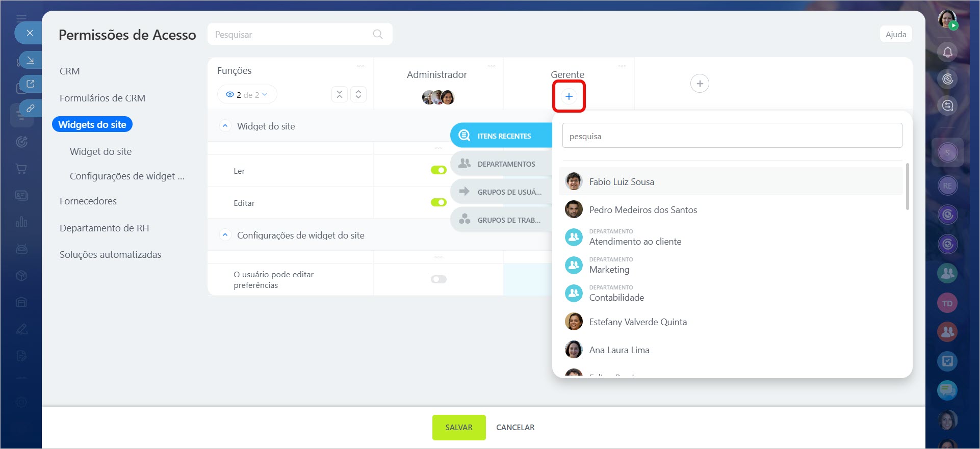Click Administrador member avatars
This screenshot has height=449, width=980.
[x=438, y=97]
